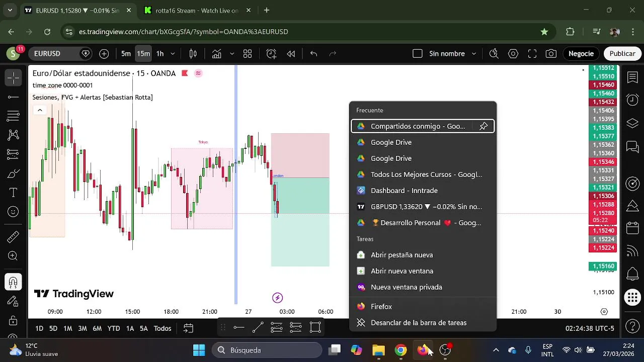Click the taskbar Búsqueda search box
Screen dimensions: 644x362
point(266,350)
